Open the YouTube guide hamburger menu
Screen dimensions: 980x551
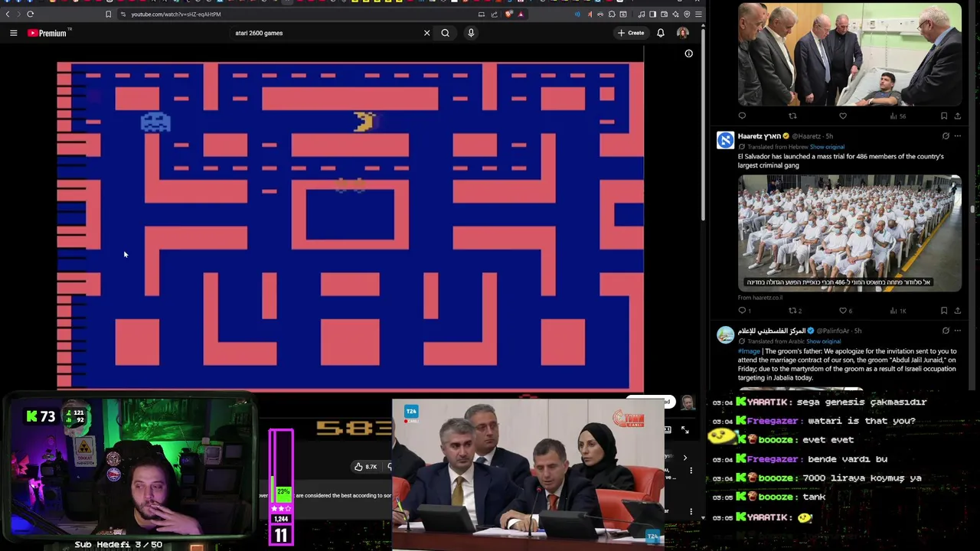(13, 33)
